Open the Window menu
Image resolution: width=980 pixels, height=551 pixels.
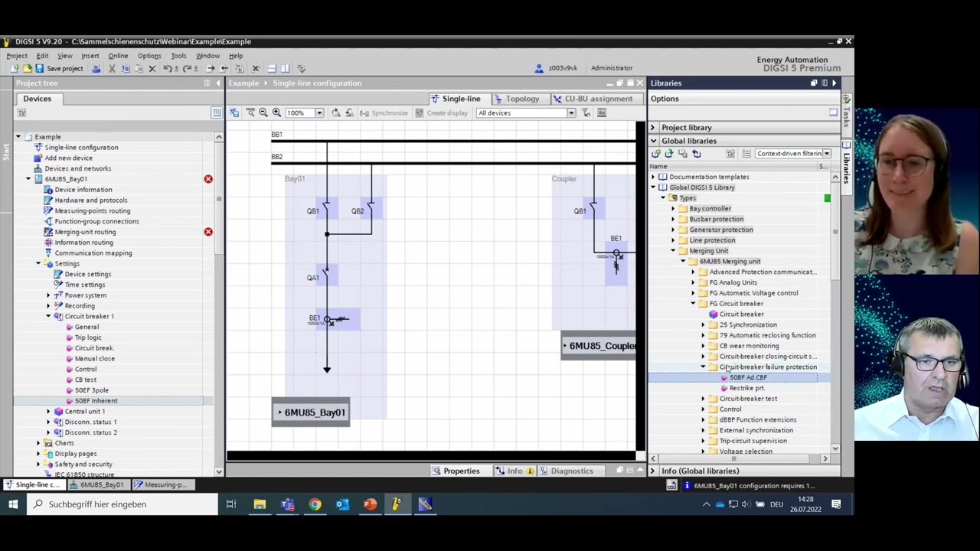click(x=207, y=56)
